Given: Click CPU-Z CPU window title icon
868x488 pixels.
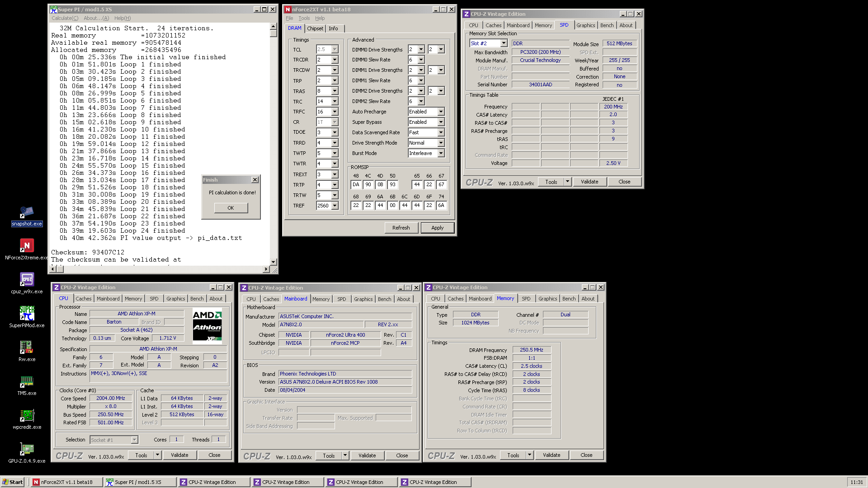Looking at the screenshot, I should [57, 287].
